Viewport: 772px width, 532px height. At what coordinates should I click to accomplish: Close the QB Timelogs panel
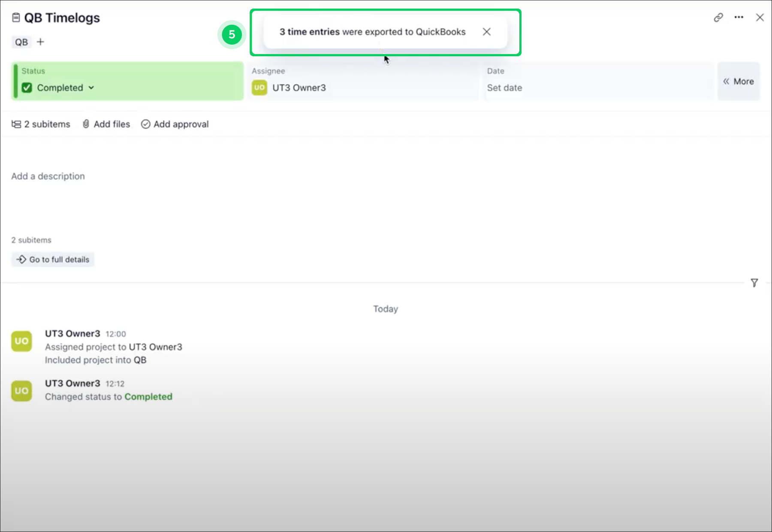pyautogui.click(x=760, y=18)
